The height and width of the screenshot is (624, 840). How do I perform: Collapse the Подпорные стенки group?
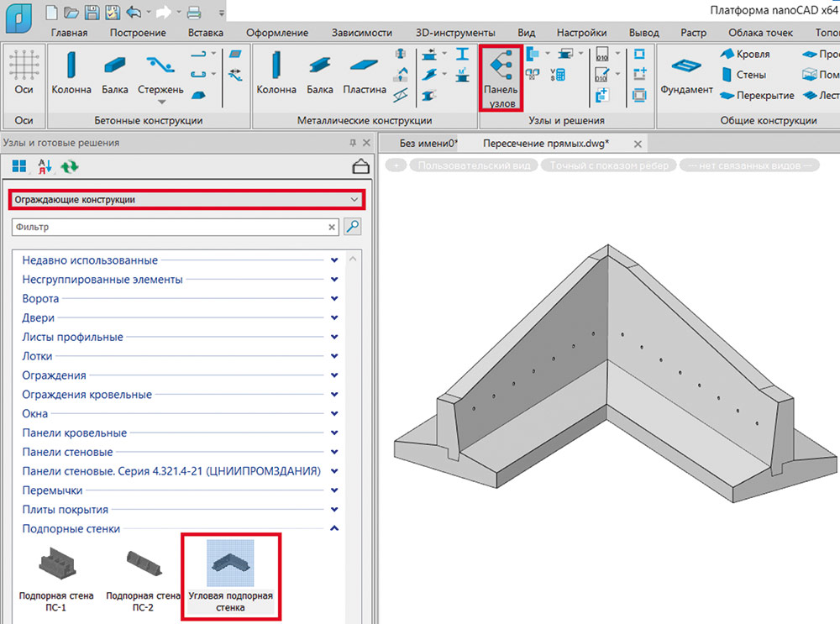coord(334,529)
